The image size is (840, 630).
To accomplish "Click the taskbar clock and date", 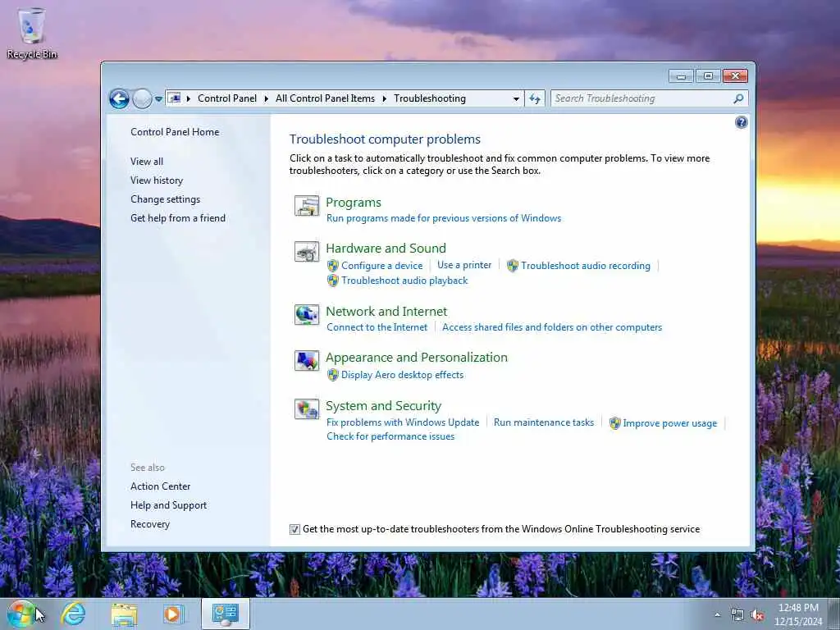I will point(798,614).
